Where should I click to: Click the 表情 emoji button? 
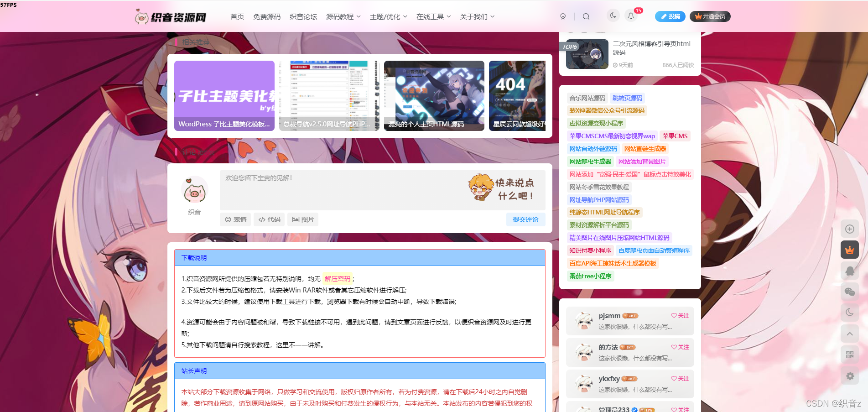[x=236, y=219]
